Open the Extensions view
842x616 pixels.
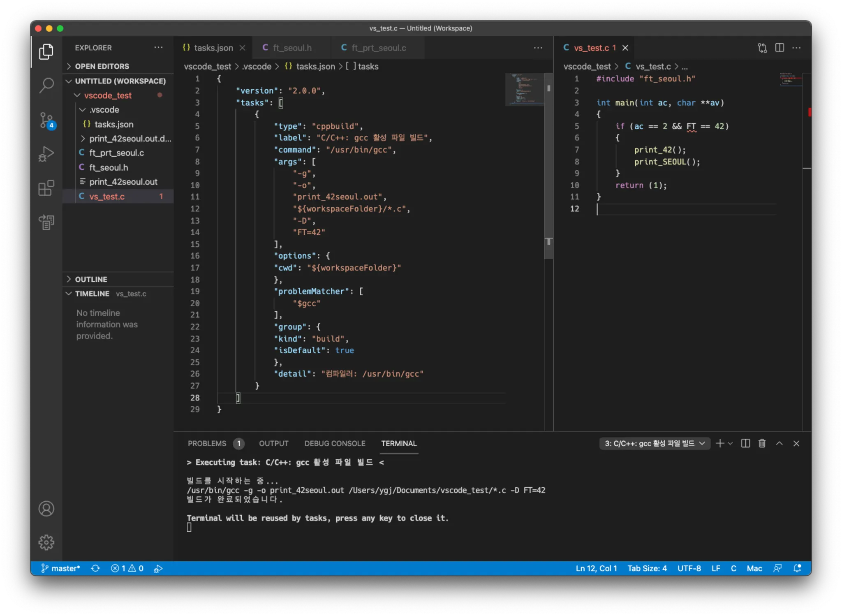pos(46,188)
